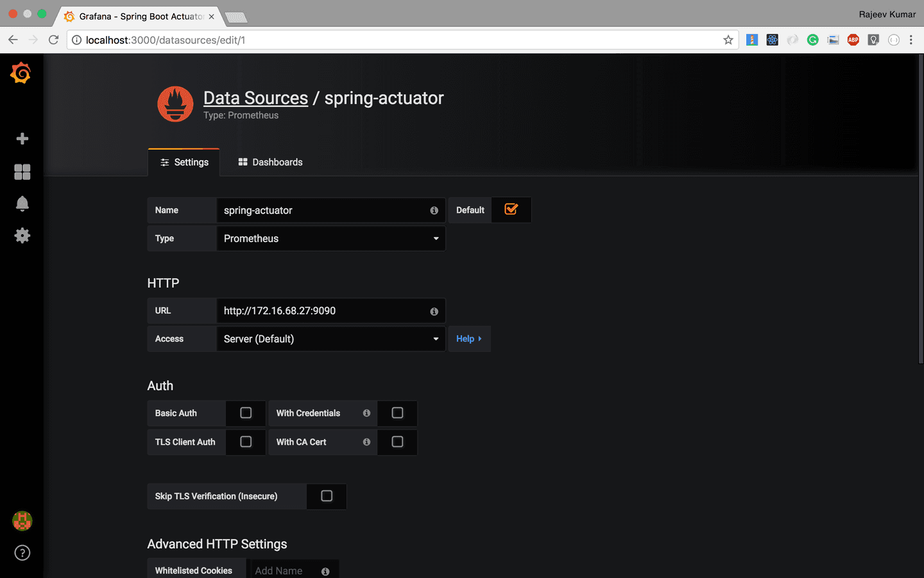
Task: Enable the TLS Client Auth checkbox
Action: pyautogui.click(x=246, y=442)
